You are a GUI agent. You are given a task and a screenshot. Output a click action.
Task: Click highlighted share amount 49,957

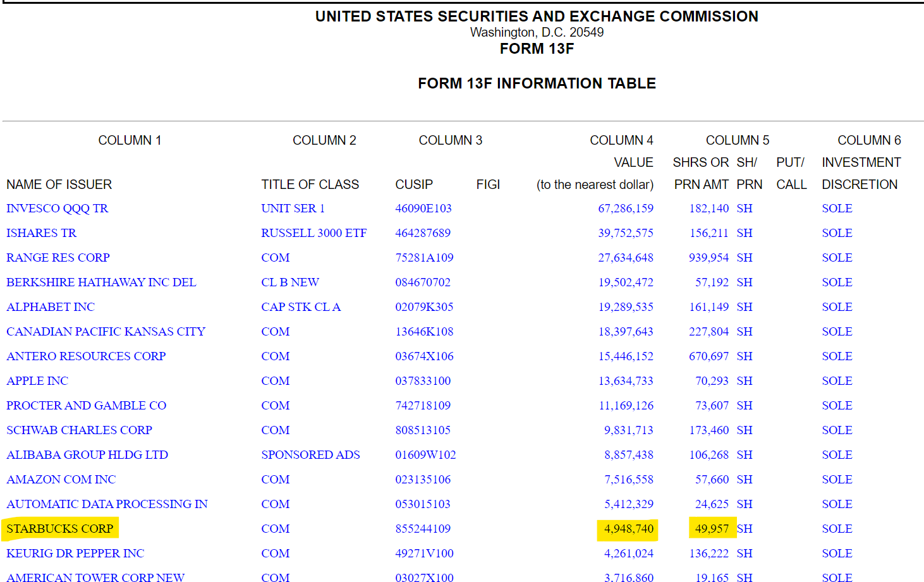click(712, 529)
